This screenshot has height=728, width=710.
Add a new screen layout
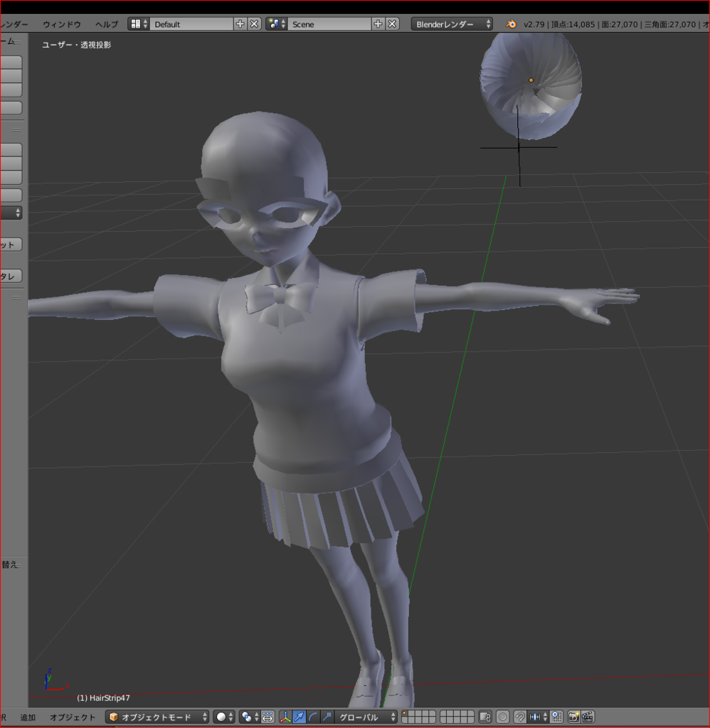pyautogui.click(x=240, y=24)
